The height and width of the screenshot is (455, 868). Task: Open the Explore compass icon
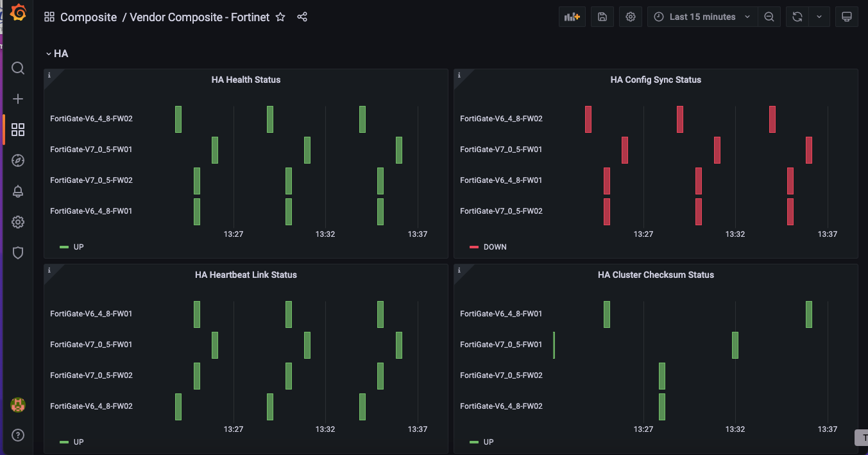[18, 160]
